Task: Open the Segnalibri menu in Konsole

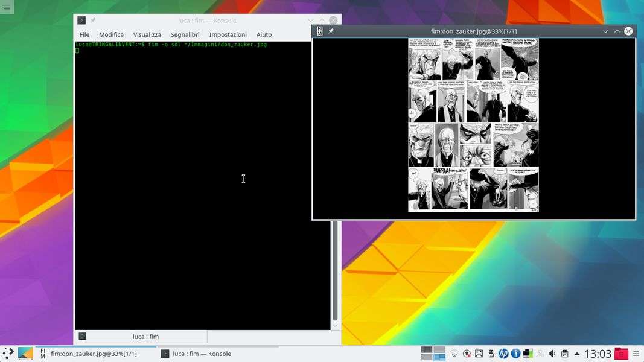Action: 185,34
